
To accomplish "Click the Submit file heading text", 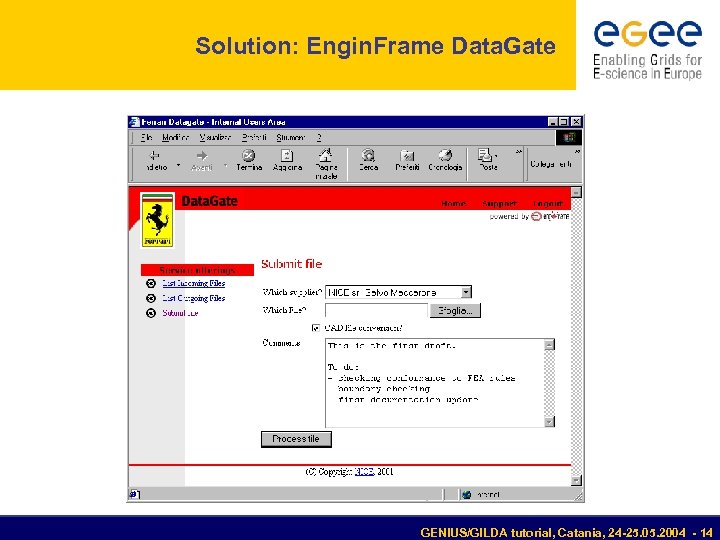I will [x=292, y=264].
